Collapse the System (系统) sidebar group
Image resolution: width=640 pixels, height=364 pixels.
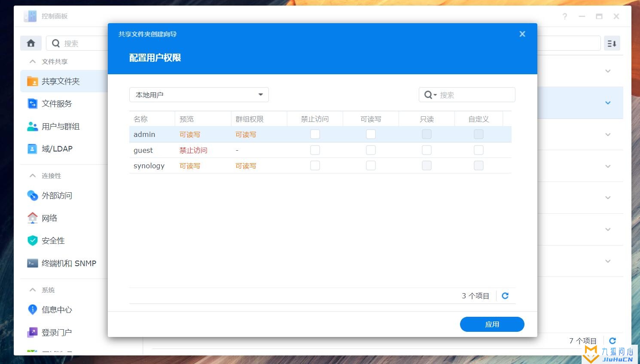coord(33,290)
